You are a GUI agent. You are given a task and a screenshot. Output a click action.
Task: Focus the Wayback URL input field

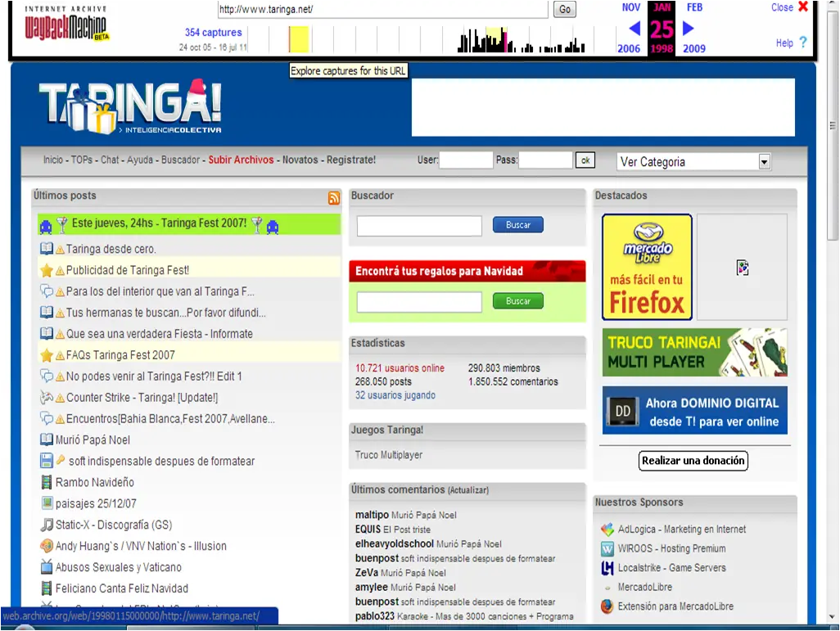[383, 9]
